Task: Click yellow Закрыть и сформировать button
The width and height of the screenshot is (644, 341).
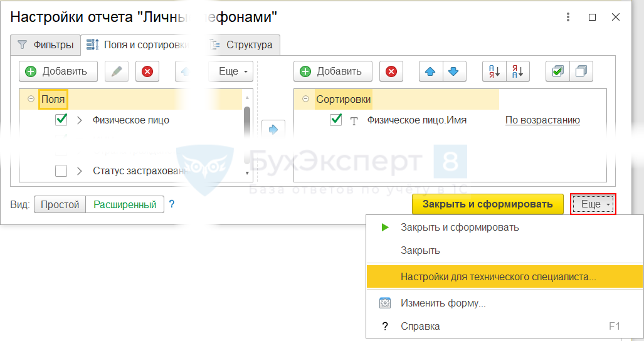Action: pos(487,204)
